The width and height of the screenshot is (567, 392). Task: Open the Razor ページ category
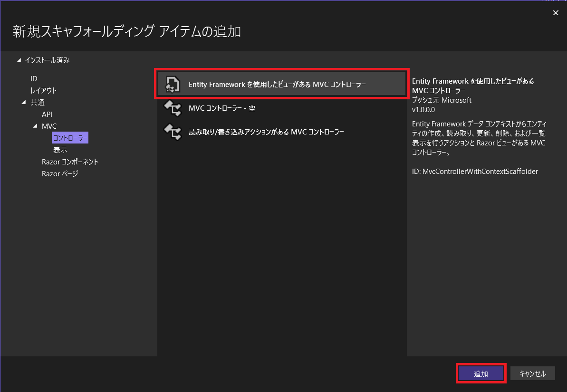tap(59, 173)
